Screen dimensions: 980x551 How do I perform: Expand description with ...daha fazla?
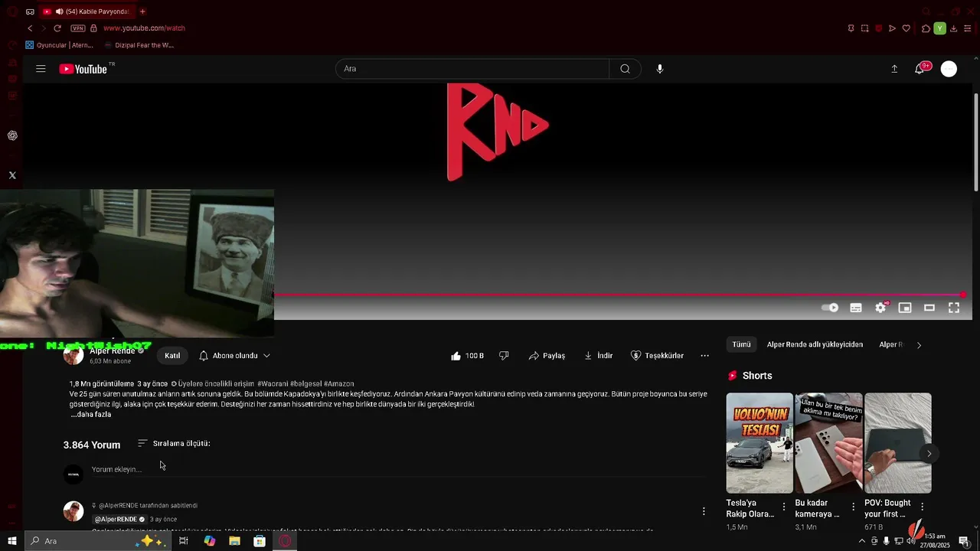pyautogui.click(x=91, y=415)
